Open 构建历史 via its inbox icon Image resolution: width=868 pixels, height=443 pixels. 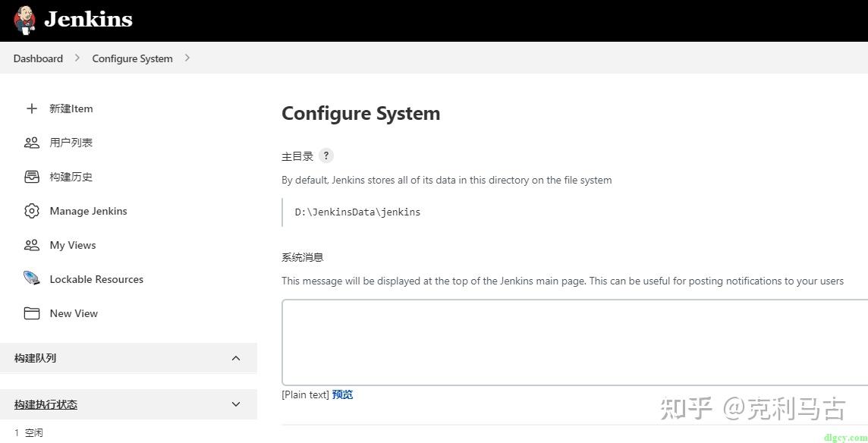[x=32, y=177]
